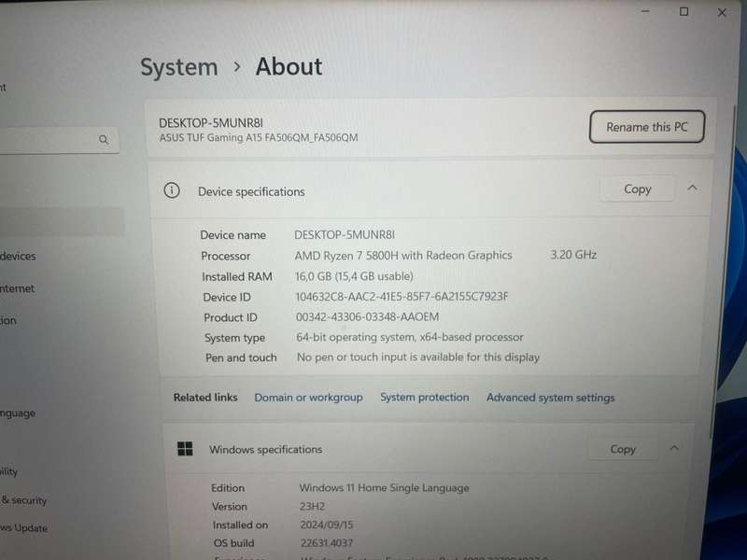Image resolution: width=747 pixels, height=560 pixels.
Task: Select the AMD Ryzen 7 5800H processor text
Action: 403,256
